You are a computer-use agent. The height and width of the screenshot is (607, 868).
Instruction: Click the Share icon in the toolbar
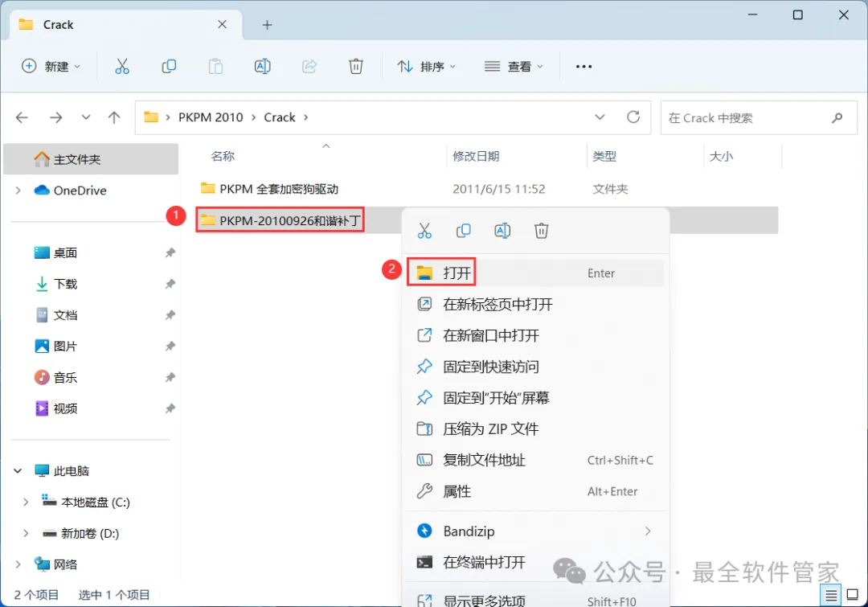pos(309,67)
